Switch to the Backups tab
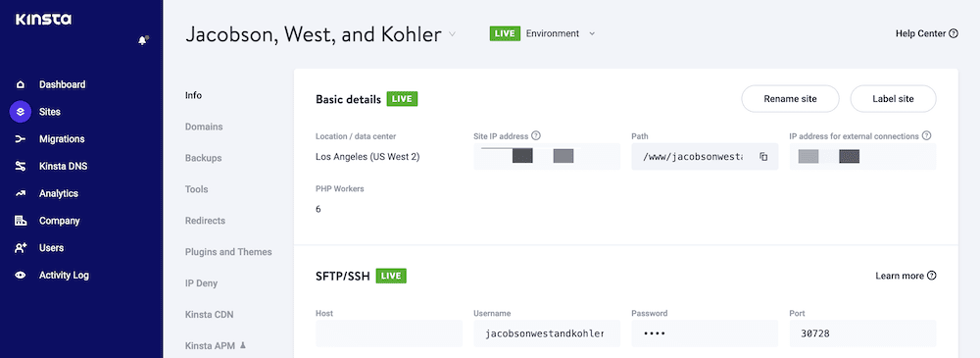 pos(203,158)
